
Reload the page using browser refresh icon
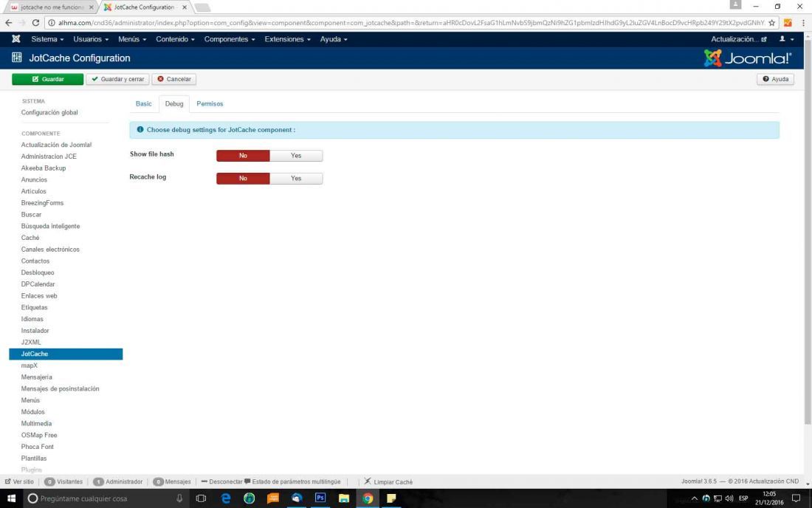[x=35, y=23]
